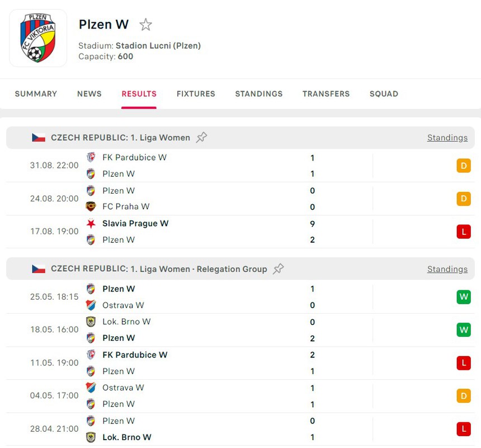Viewport: 481px width, 448px height.
Task: Select the Slavia Prague W team icon
Action: click(x=91, y=223)
